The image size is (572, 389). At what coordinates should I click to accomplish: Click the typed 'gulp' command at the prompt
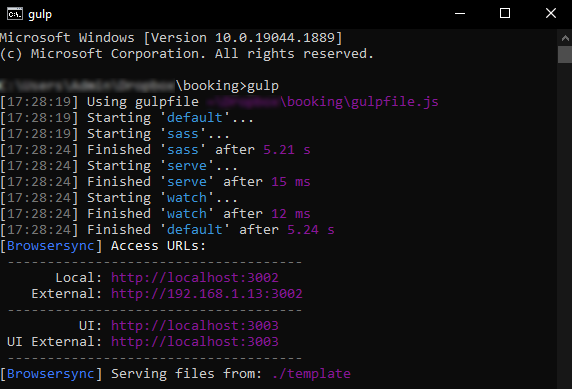(x=263, y=86)
